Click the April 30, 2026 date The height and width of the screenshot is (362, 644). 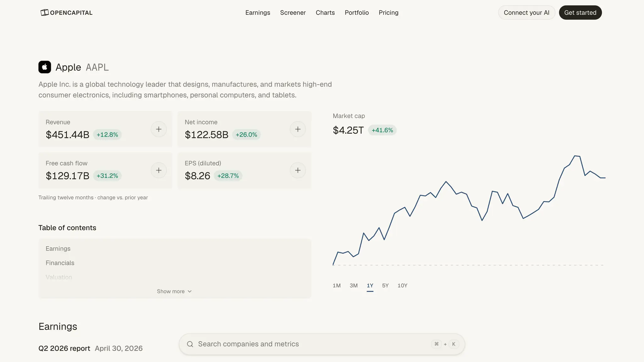119,348
